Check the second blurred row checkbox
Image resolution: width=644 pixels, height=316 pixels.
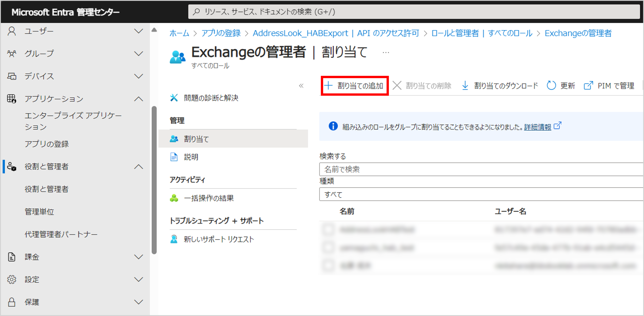328,248
